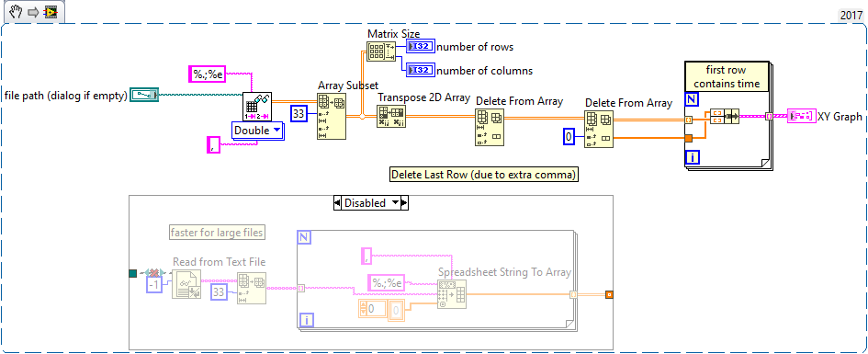Select the file path control terminal

click(x=144, y=96)
